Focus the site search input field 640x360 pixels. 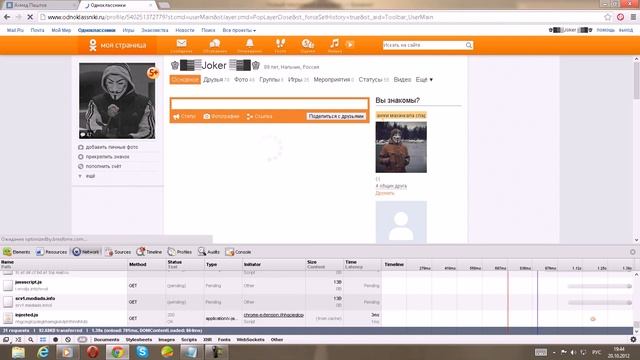[x=423, y=45]
